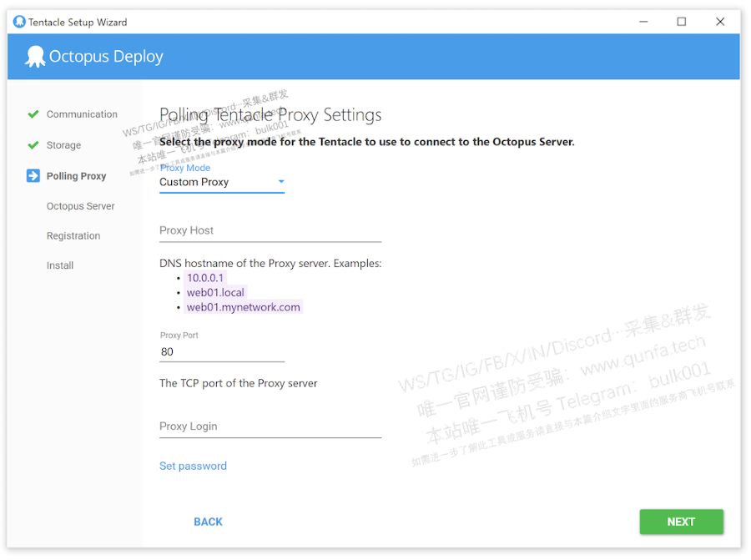Click the Set password link
Screen dimensions: 751x560
click(193, 466)
